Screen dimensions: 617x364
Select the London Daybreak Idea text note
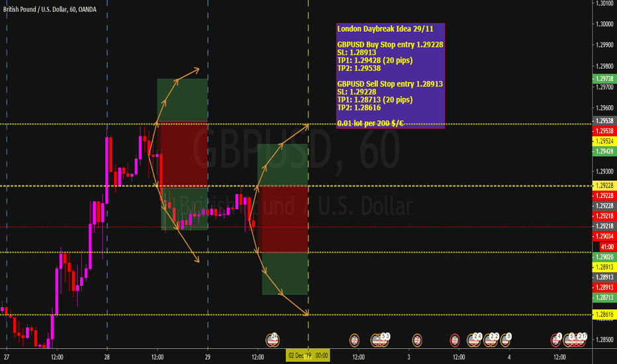[390, 75]
